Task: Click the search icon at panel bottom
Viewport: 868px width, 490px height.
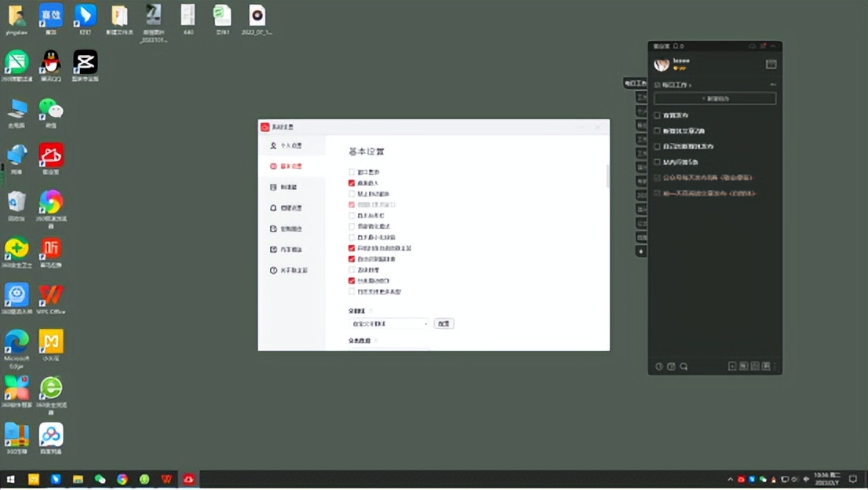Action: coord(684,367)
